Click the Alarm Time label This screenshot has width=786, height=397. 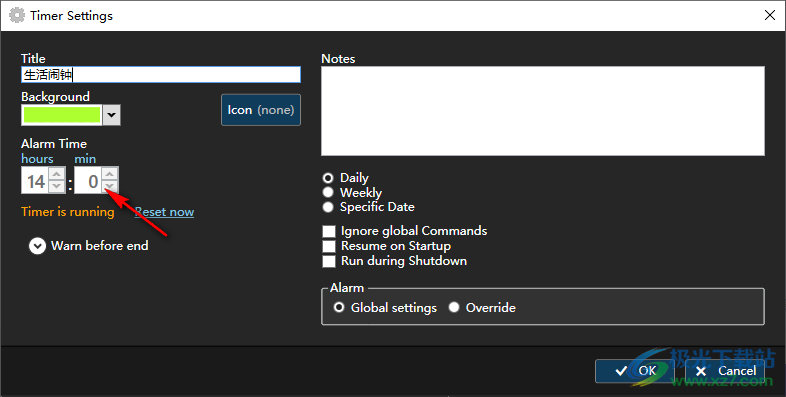pyautogui.click(x=54, y=144)
